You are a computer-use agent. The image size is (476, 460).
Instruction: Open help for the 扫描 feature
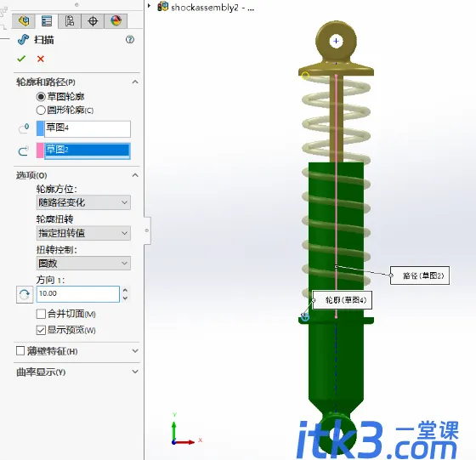(130, 39)
